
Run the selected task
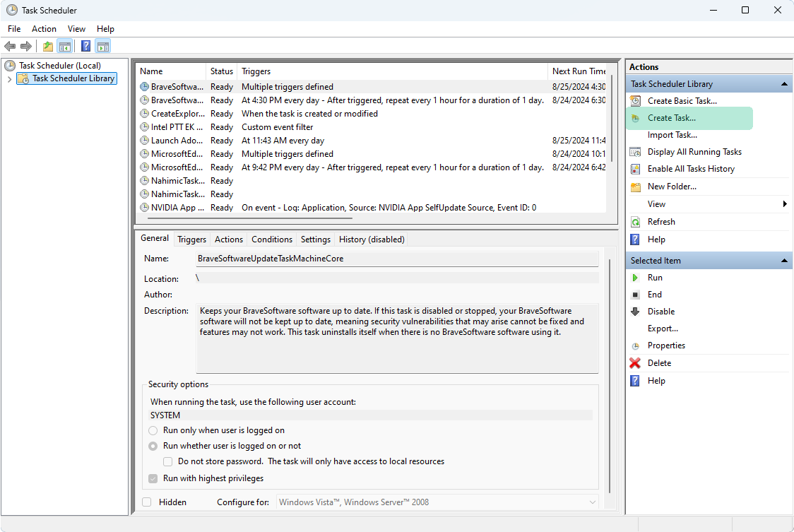point(655,277)
